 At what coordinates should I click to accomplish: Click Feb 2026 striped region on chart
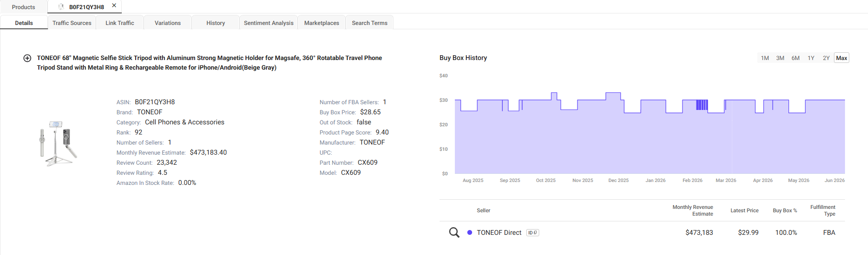tap(702, 105)
